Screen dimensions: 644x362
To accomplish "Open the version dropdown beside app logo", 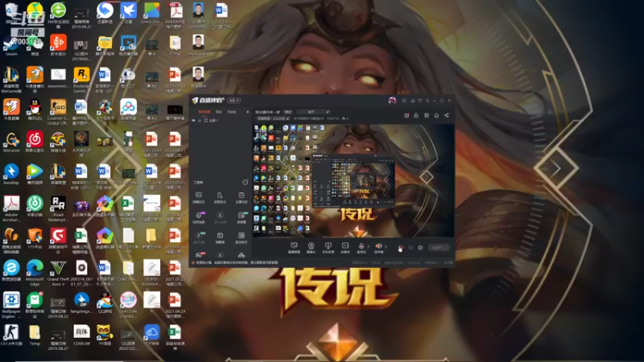I will [233, 101].
